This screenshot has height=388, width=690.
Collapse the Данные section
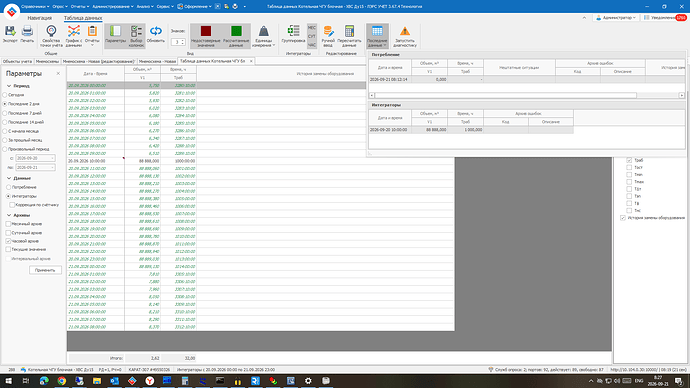tap(9, 178)
